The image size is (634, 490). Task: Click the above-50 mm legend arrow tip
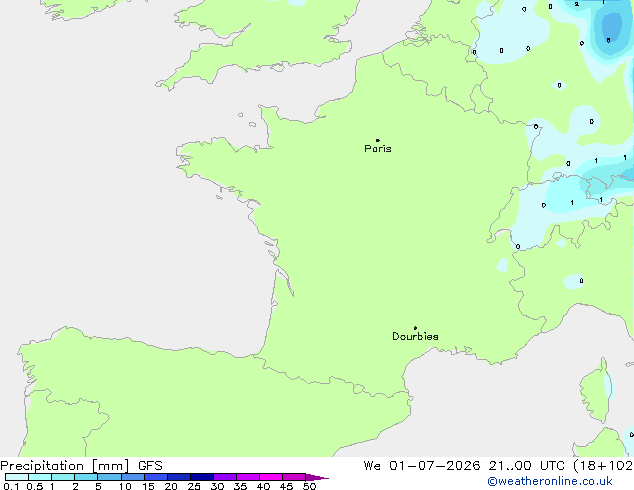pyautogui.click(x=317, y=477)
